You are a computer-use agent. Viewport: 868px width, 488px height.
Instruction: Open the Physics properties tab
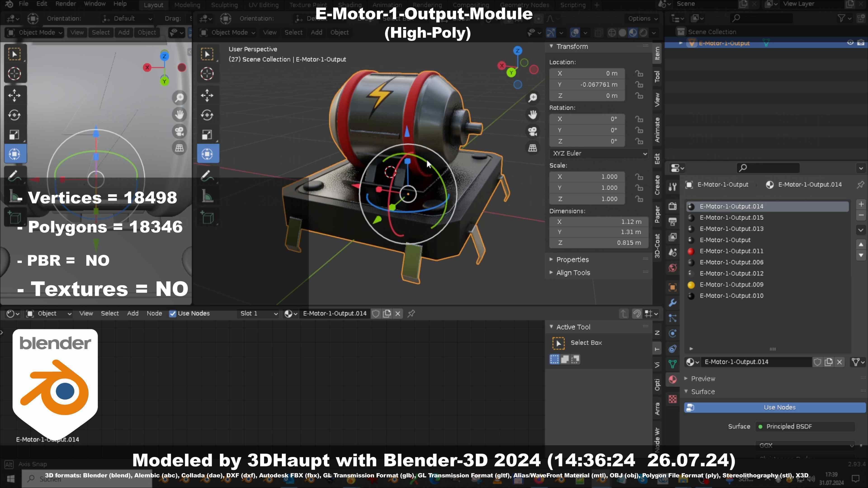pos(672,333)
